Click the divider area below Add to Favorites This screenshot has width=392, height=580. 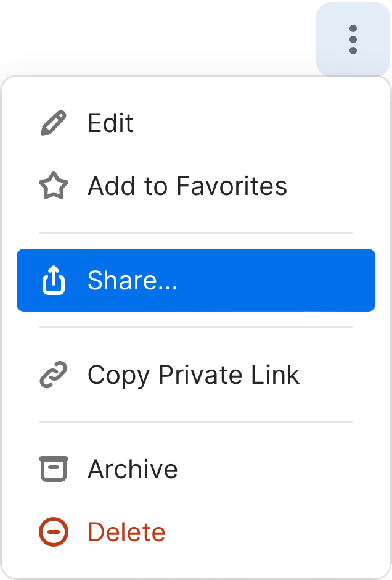196,232
